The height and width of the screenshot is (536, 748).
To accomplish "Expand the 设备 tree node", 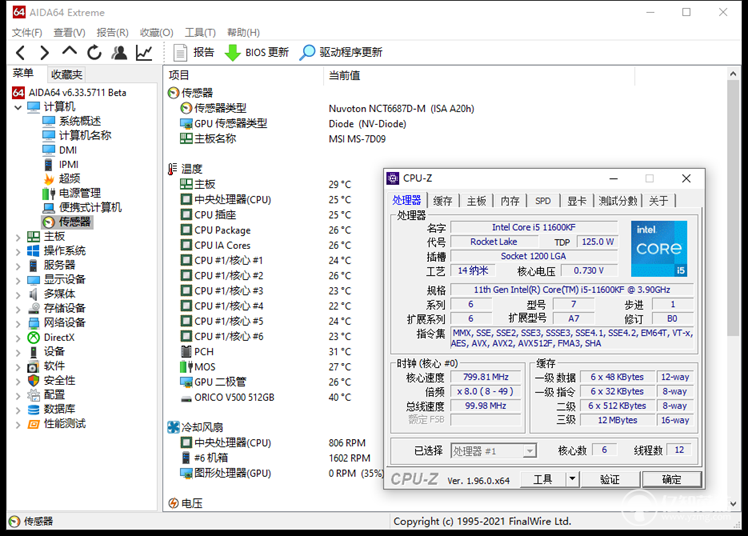I will 18,352.
